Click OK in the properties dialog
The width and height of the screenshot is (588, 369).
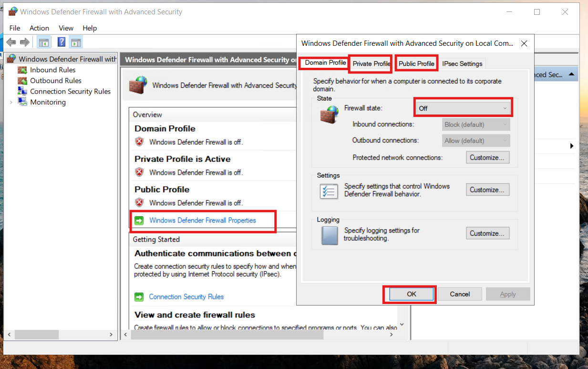[412, 294]
